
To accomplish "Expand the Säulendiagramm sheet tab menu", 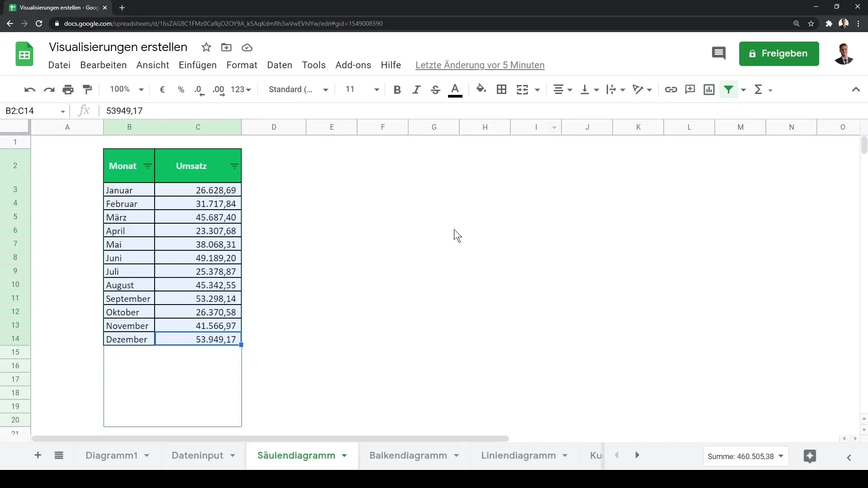I will [x=344, y=455].
